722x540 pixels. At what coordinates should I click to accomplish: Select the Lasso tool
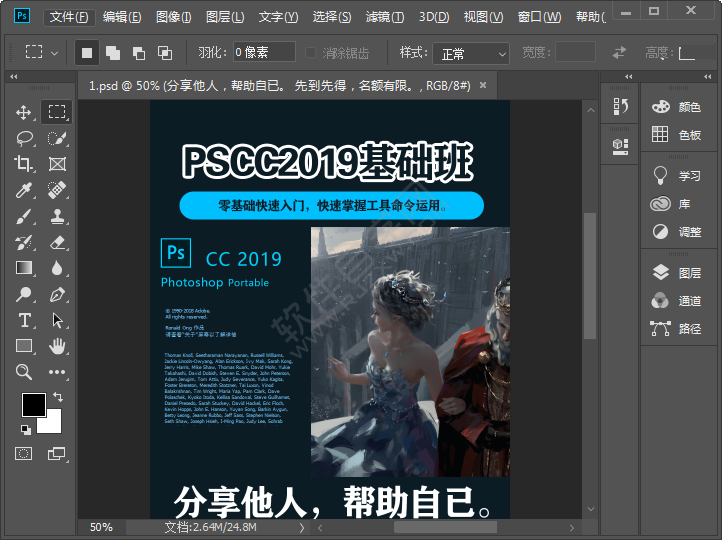pos(23,138)
